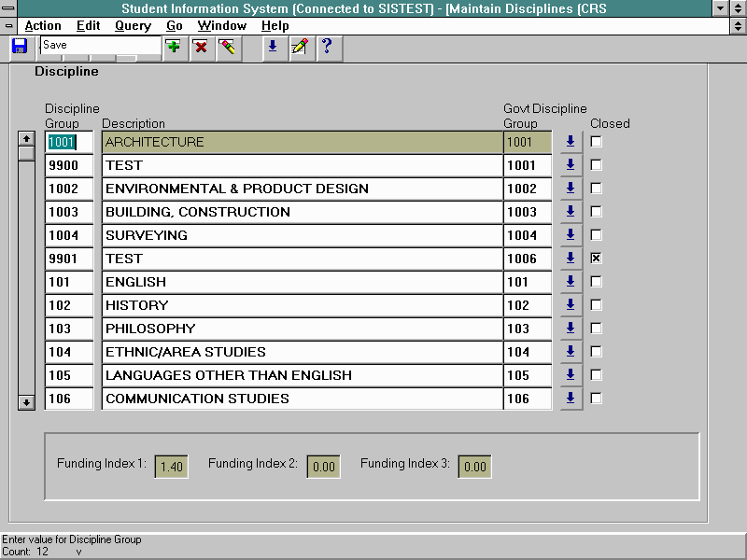Click the green plus add record icon
Image resolution: width=747 pixels, height=560 pixels.
174,46
